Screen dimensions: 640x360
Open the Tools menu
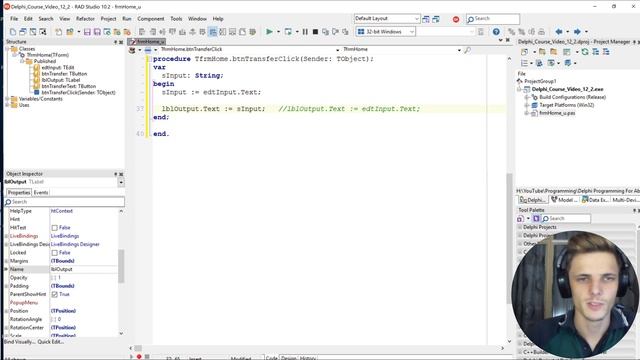[x=176, y=19]
